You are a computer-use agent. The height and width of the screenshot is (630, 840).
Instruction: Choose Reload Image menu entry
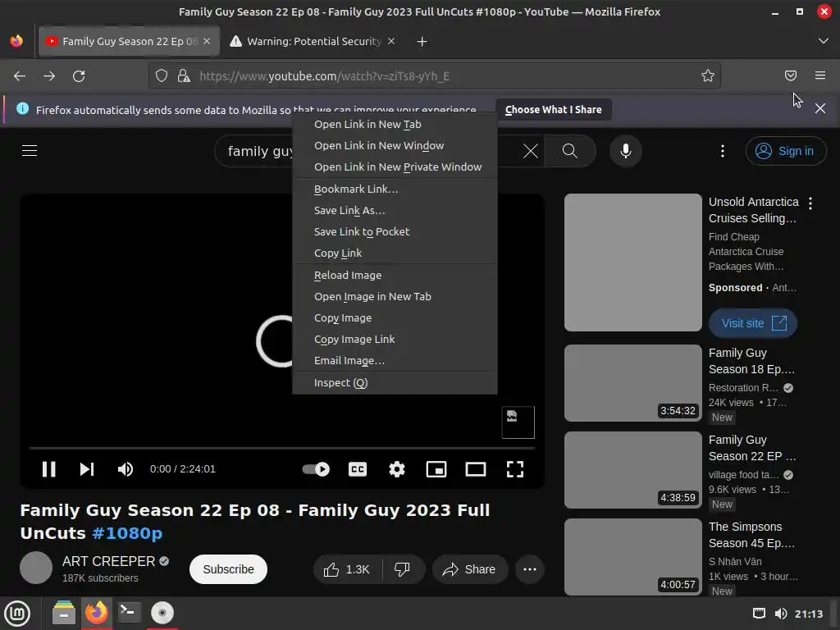[395, 276]
